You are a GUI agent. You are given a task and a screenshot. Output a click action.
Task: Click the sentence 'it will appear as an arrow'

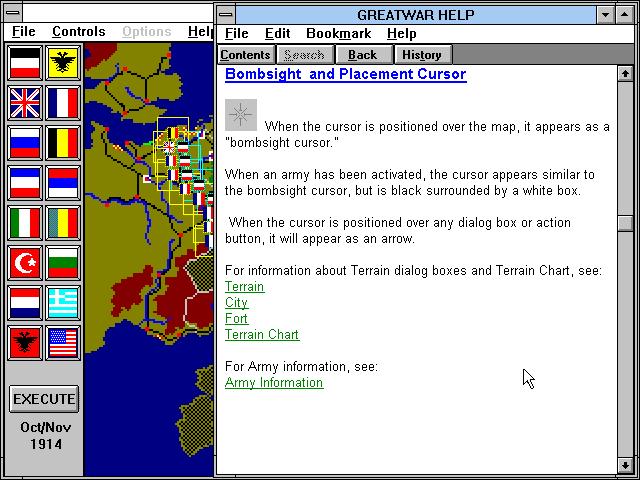tap(342, 239)
